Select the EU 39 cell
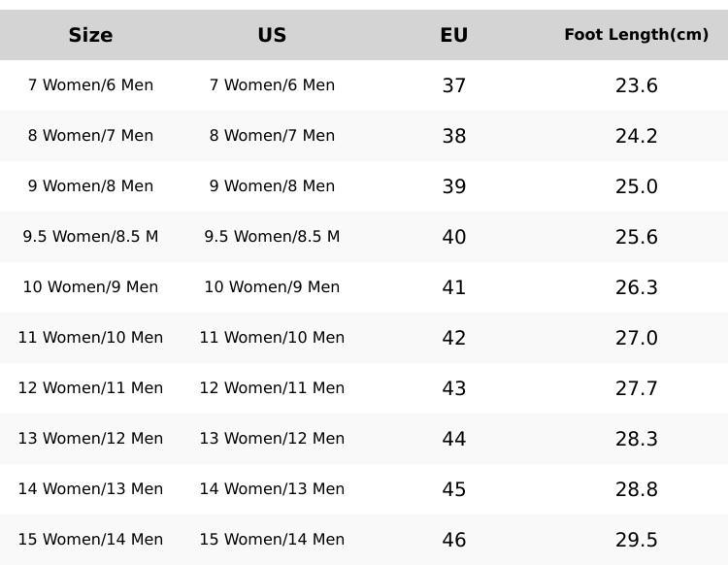The height and width of the screenshot is (565, 728). tap(453, 186)
